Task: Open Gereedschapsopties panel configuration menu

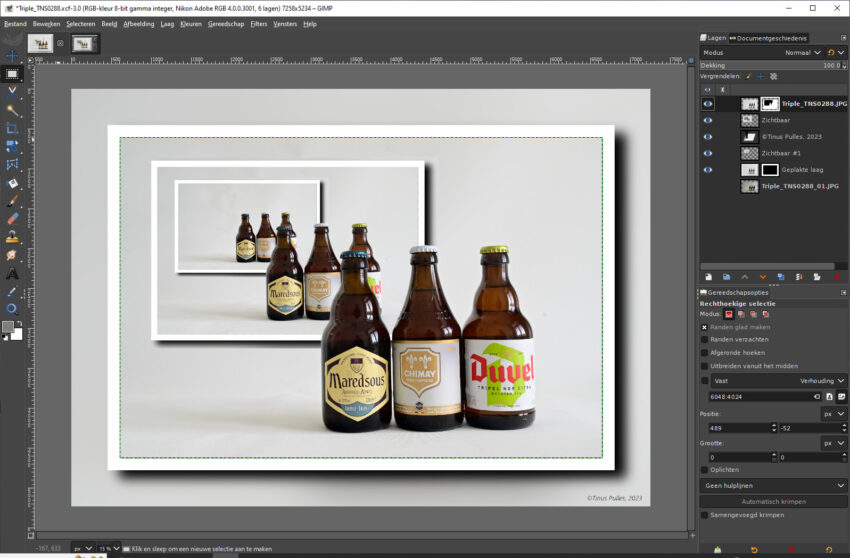Action: (843, 292)
